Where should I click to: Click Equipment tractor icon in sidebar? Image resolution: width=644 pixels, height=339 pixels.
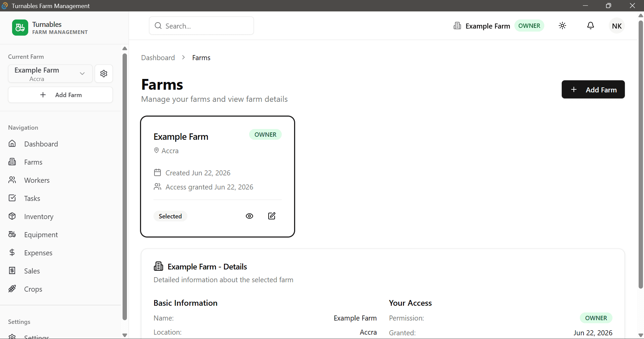(x=12, y=235)
